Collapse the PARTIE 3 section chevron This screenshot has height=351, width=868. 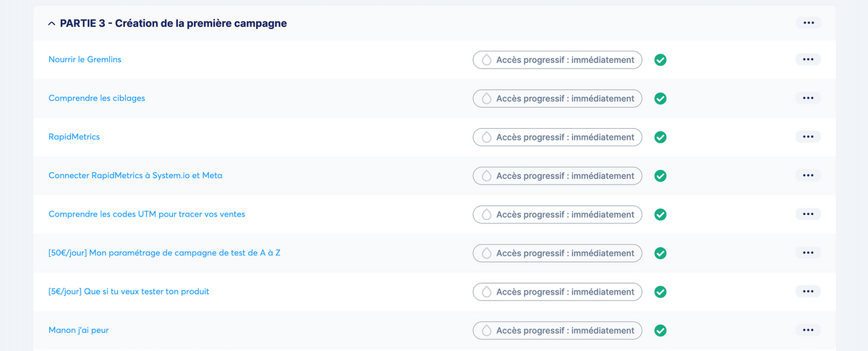tap(51, 24)
